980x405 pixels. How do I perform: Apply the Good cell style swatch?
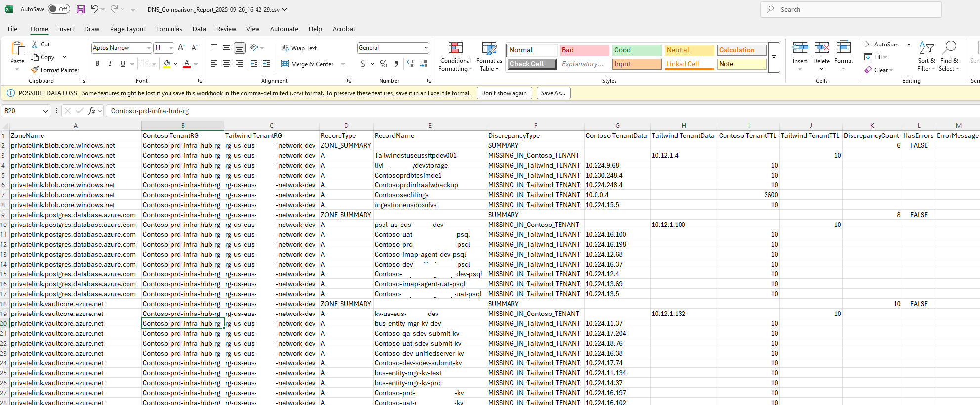tap(637, 50)
